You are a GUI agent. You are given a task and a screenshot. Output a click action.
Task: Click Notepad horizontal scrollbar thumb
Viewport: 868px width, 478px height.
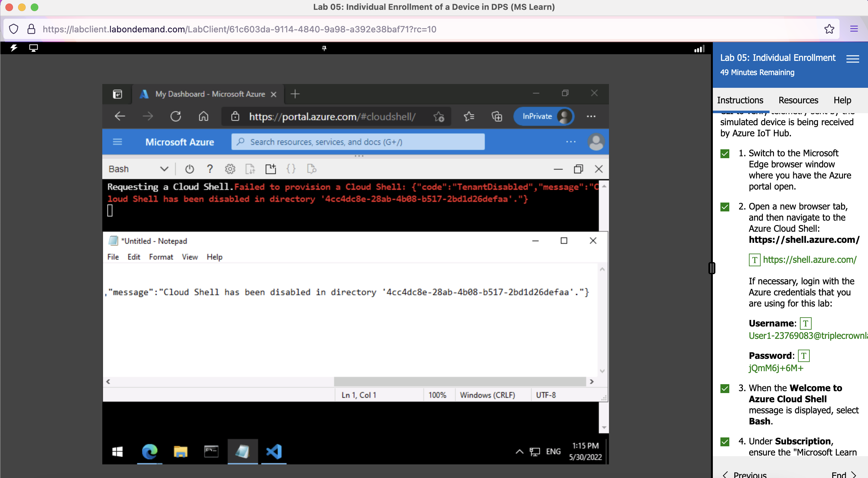[x=459, y=382]
